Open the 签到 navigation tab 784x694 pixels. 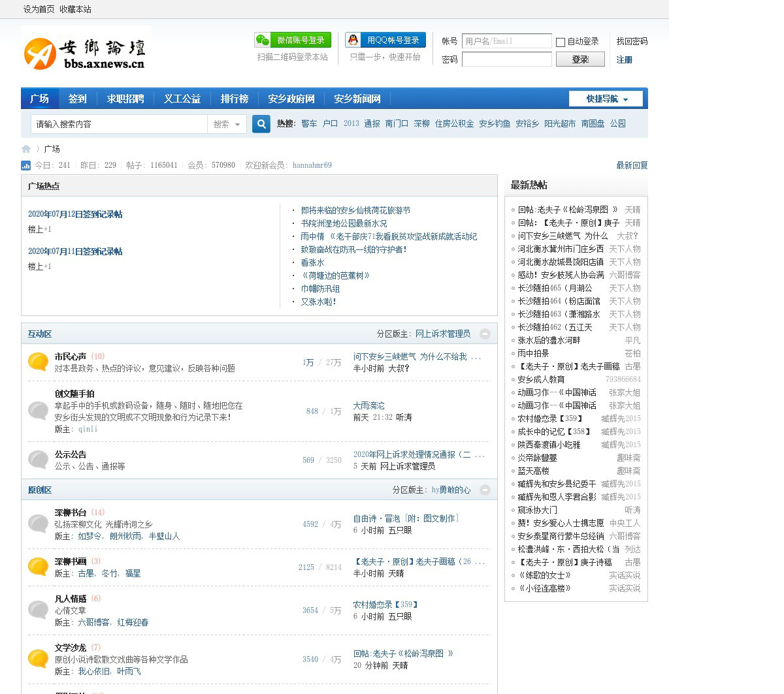(x=77, y=99)
